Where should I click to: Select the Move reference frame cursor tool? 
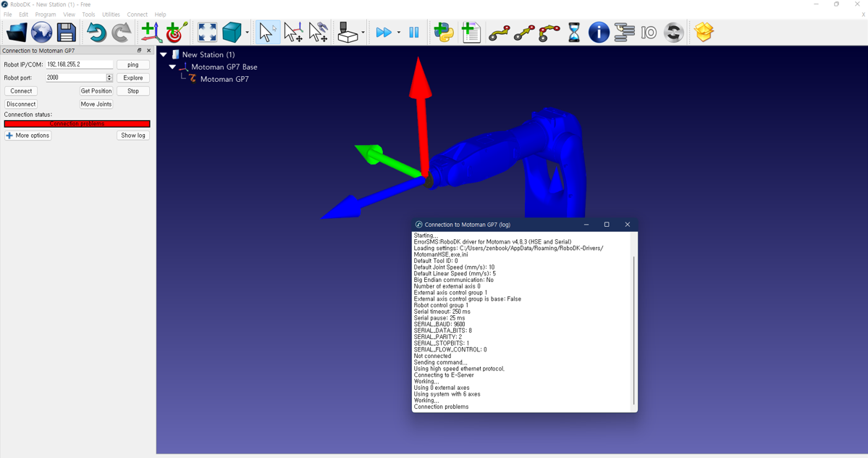pyautogui.click(x=292, y=33)
